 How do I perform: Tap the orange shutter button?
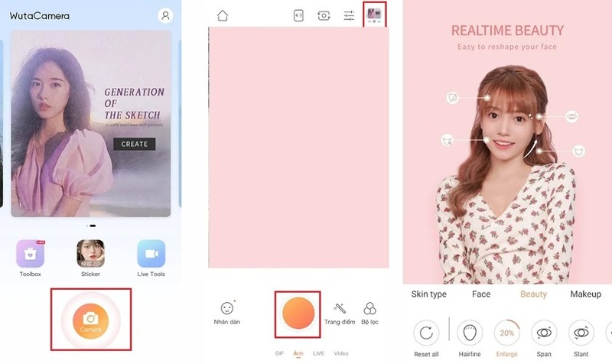pos(298,314)
